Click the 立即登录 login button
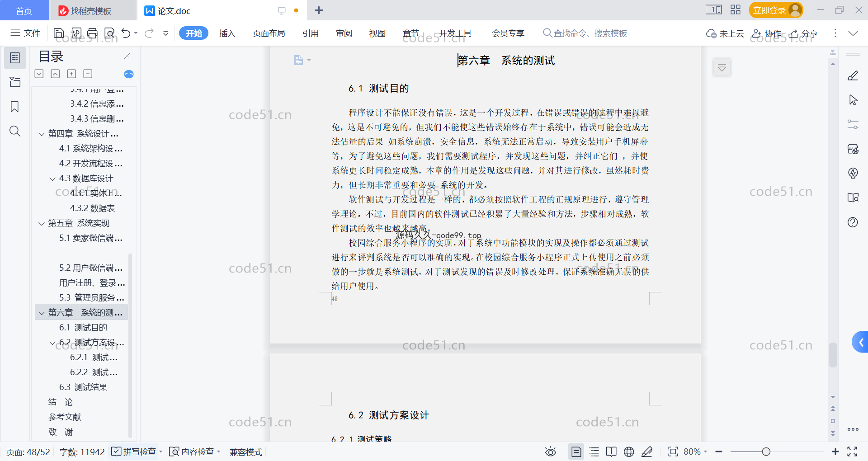This screenshot has height=461, width=868. pyautogui.click(x=776, y=10)
